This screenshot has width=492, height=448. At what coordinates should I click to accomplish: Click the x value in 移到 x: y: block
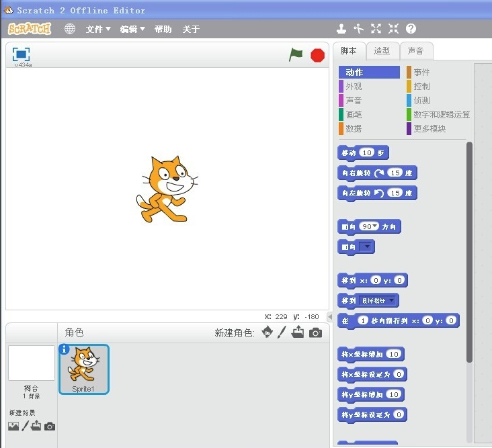376,279
